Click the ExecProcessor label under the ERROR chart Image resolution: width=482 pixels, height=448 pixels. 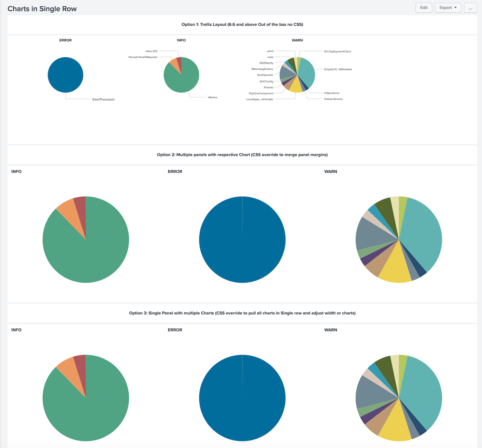[x=103, y=99]
